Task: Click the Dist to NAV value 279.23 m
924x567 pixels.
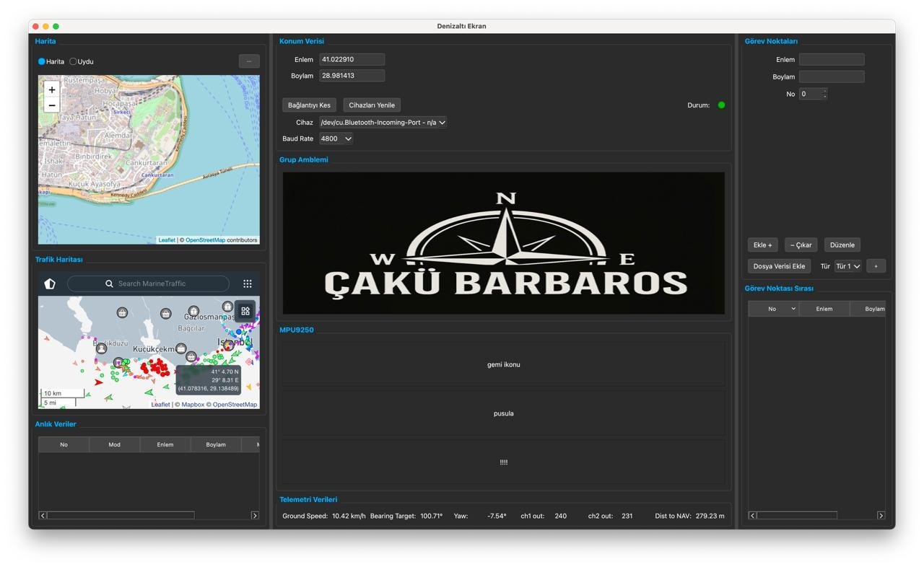Action: click(x=710, y=516)
